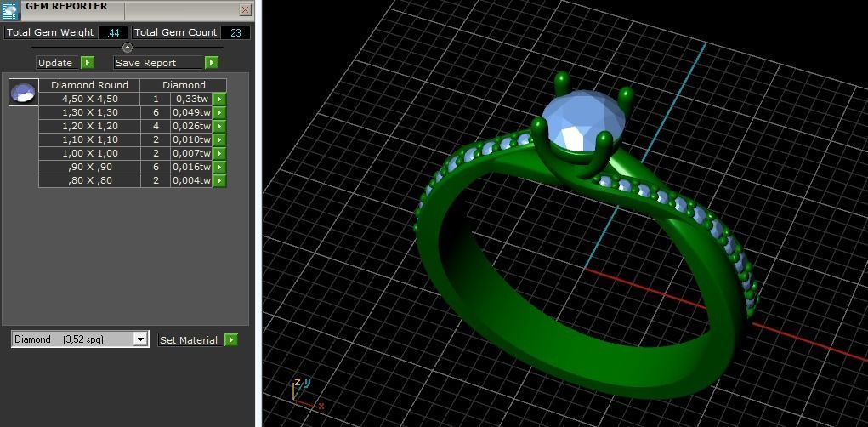Click green arrow for 0,33tw row
868x427 pixels.
pyautogui.click(x=220, y=99)
